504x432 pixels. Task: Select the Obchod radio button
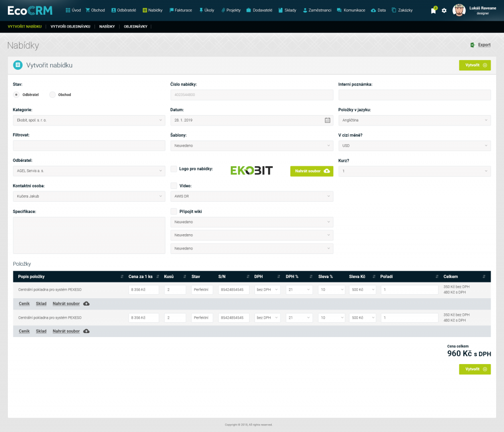(52, 94)
